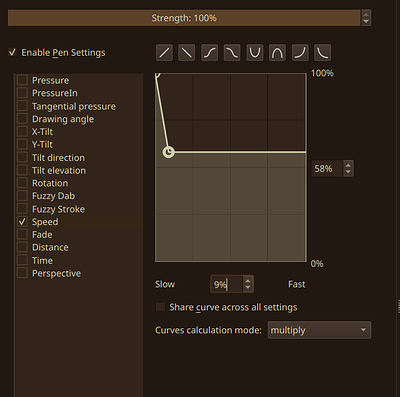Enable the Rotation checkbox
This screenshot has width=400, height=397.
pyautogui.click(x=22, y=183)
